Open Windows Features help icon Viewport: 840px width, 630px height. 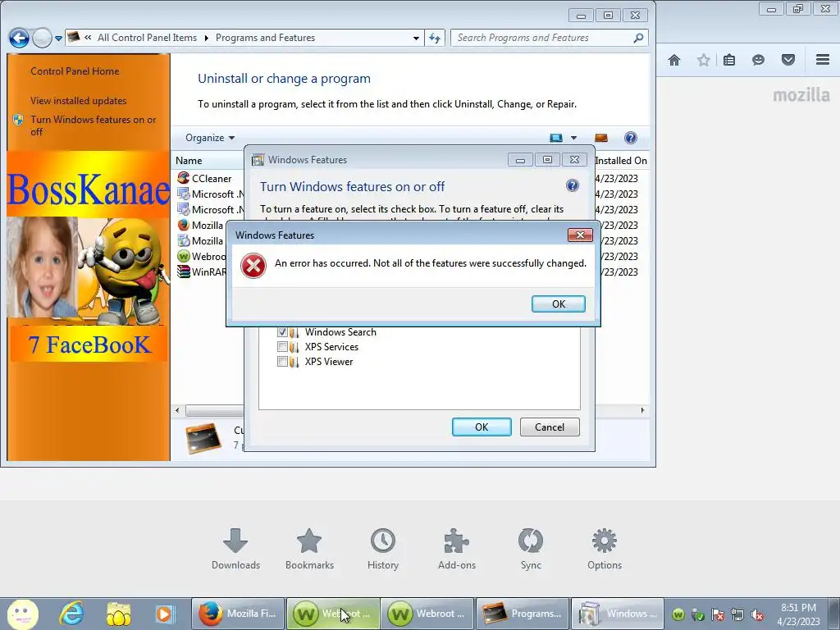point(572,186)
